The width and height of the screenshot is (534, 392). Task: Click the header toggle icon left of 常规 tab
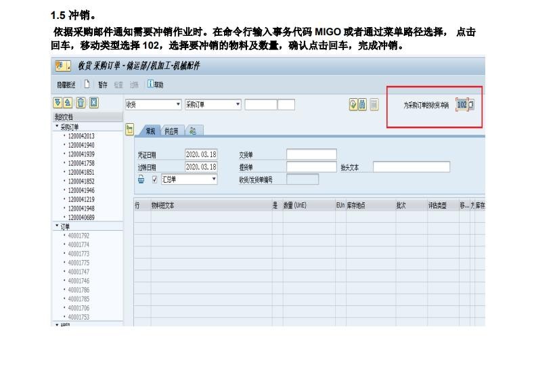click(x=130, y=131)
